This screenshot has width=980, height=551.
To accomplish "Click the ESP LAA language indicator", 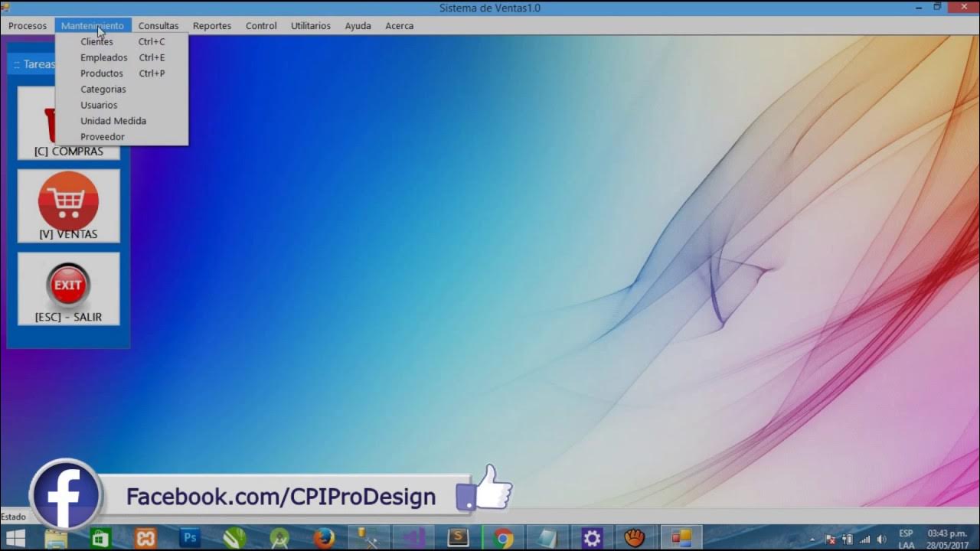I will click(906, 539).
